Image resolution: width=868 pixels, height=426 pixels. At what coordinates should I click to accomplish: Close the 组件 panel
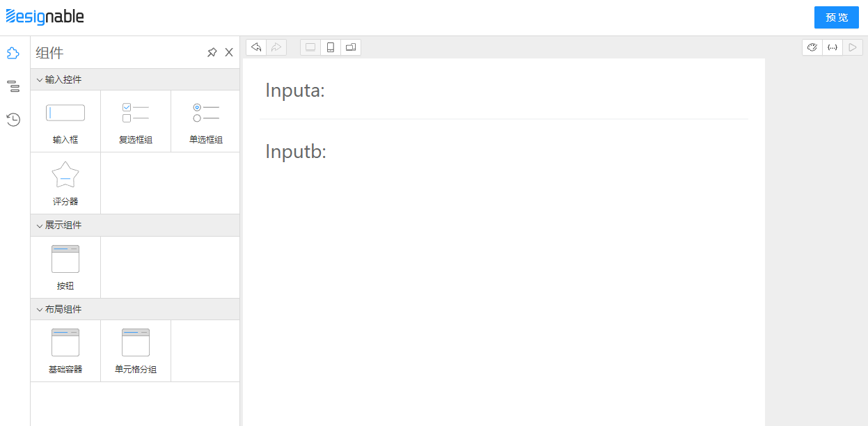pos(229,53)
